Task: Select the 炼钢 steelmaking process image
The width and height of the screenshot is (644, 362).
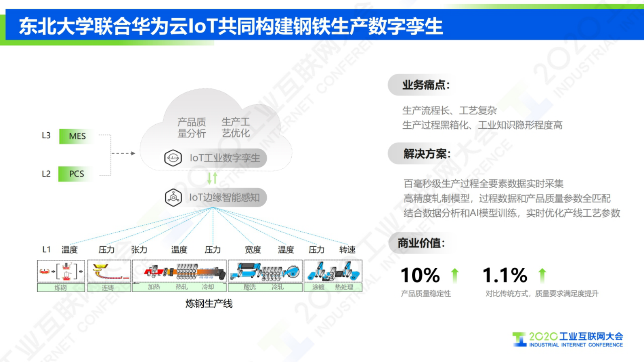Action: point(61,271)
